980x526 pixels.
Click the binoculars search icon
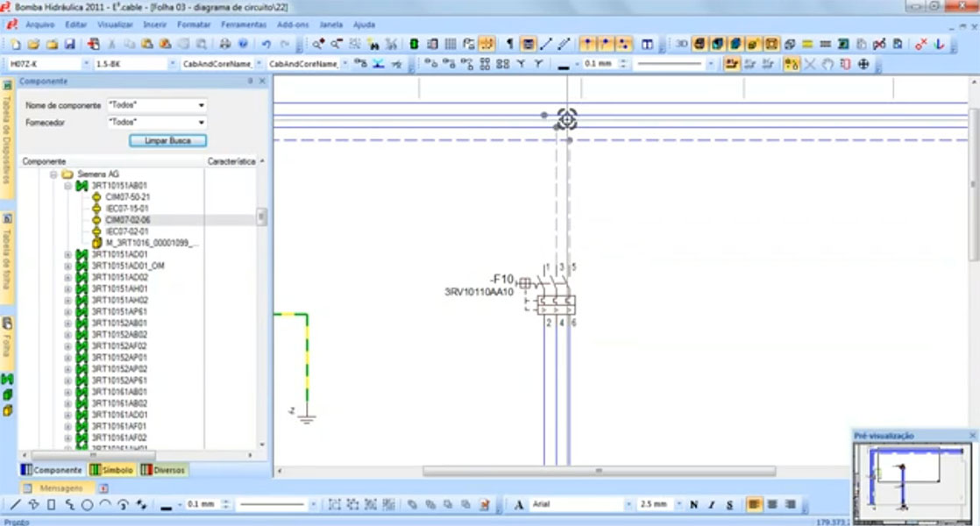coord(373,45)
